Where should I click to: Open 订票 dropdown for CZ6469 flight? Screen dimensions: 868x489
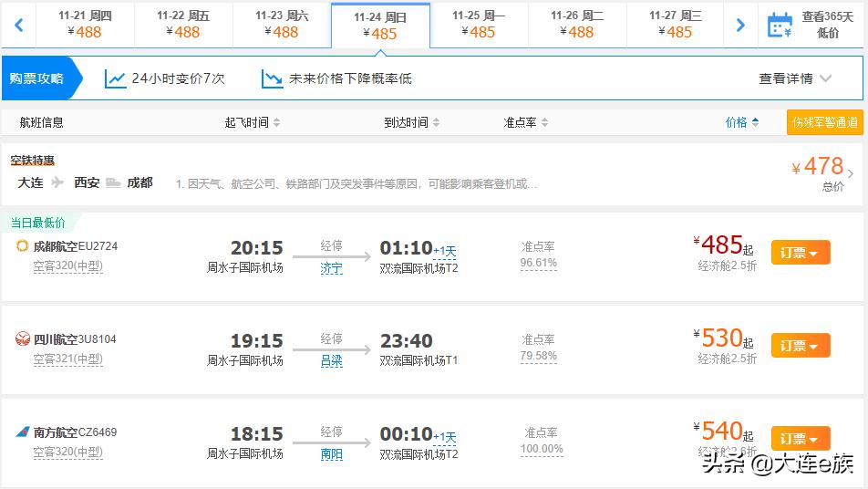coord(801,439)
